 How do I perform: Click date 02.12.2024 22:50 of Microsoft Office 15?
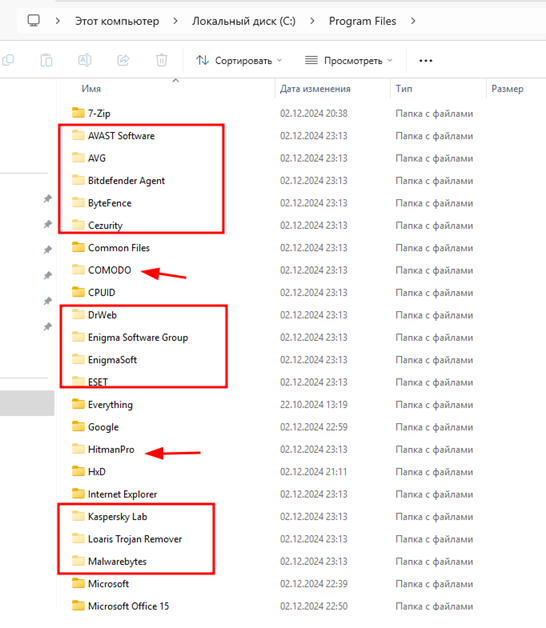314,606
